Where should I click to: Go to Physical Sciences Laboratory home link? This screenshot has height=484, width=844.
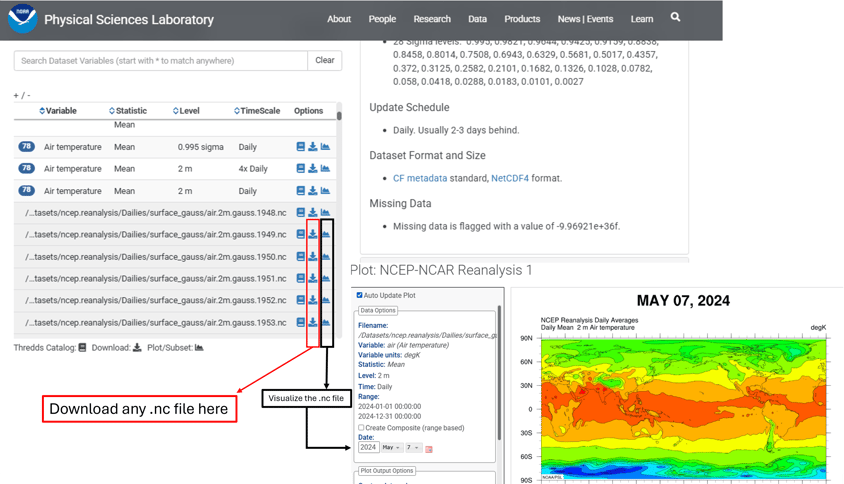pyautogui.click(x=129, y=19)
